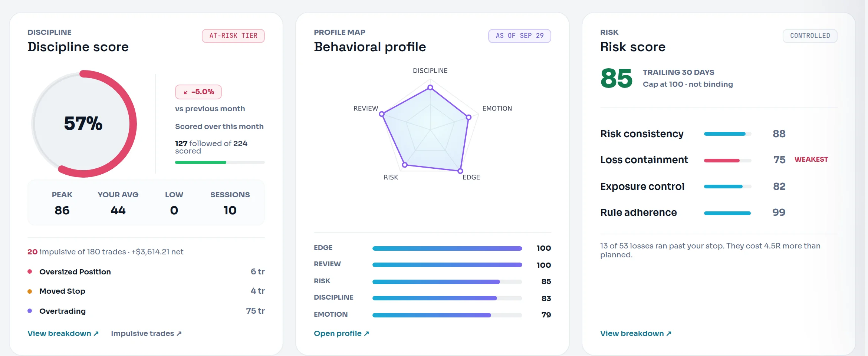This screenshot has height=356, width=868.
Task: Click the RISK 85 score bar
Action: (x=447, y=282)
